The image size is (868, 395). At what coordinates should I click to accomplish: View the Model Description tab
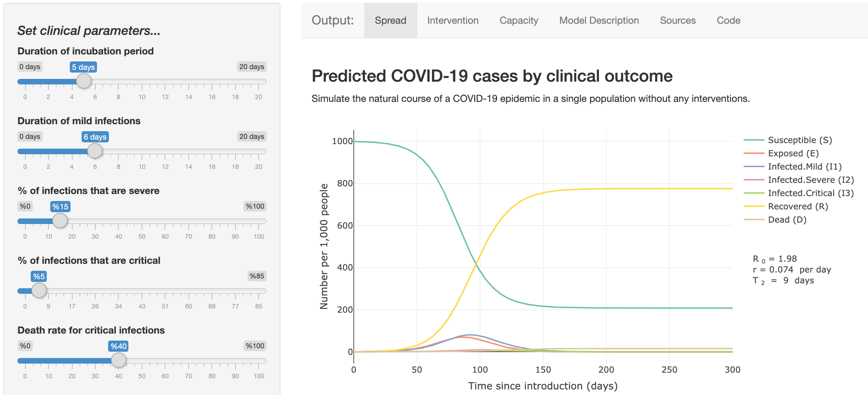coord(599,20)
